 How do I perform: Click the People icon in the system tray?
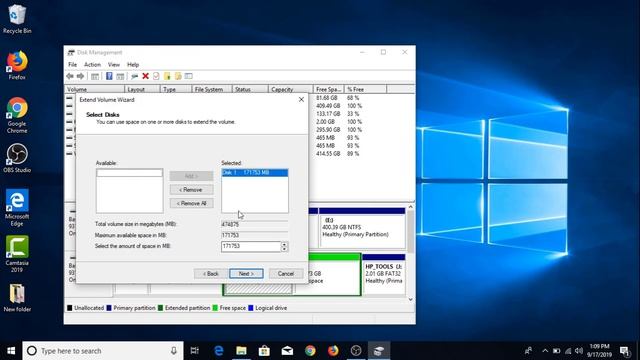click(528, 351)
